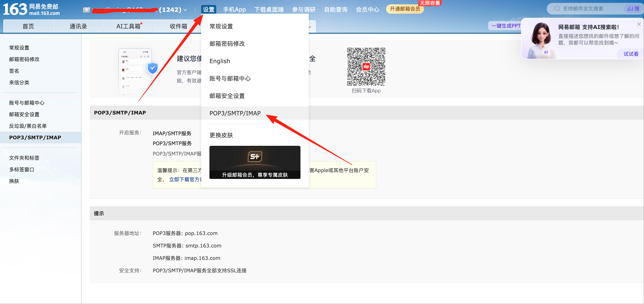Image resolution: width=644 pixels, height=304 pixels.
Task: Click pop.163.com server address text
Action: pyautogui.click(x=201, y=233)
